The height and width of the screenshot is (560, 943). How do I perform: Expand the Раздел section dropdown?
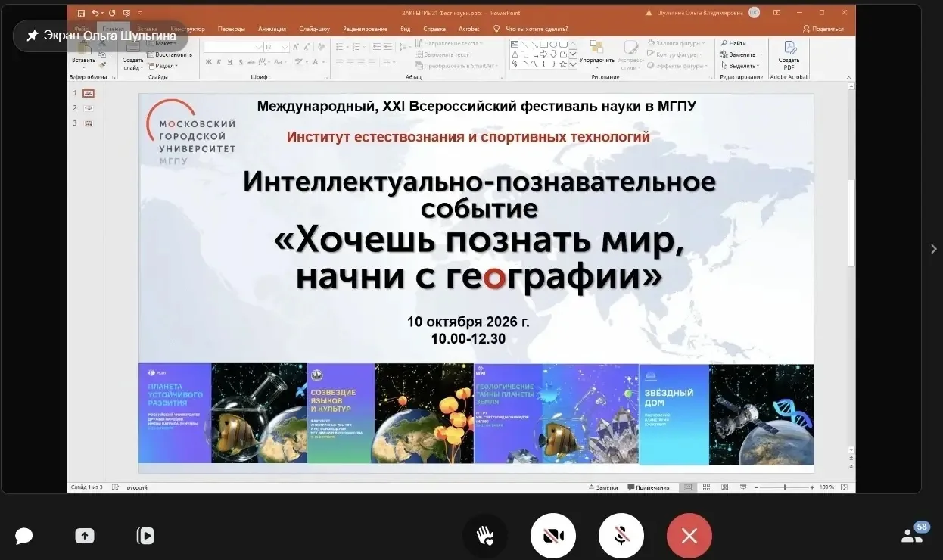pyautogui.click(x=163, y=66)
